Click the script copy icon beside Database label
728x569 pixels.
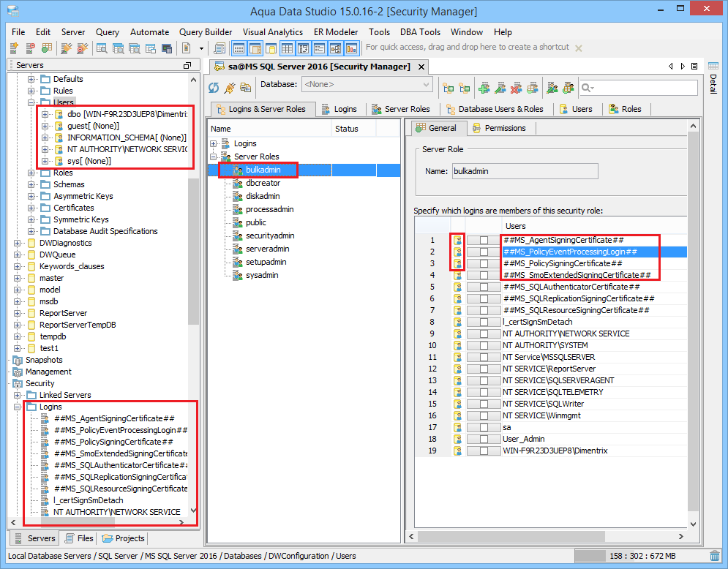click(245, 87)
